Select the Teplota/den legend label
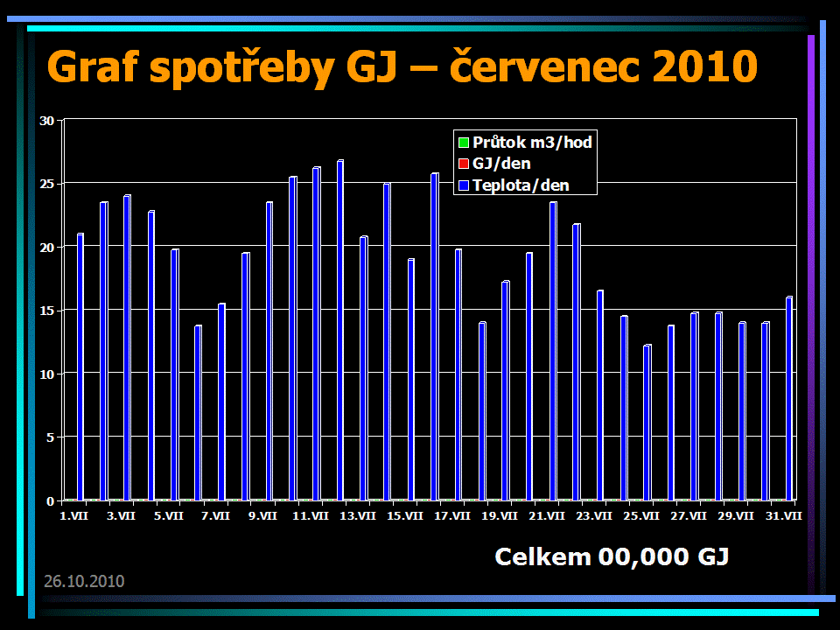 [520, 185]
